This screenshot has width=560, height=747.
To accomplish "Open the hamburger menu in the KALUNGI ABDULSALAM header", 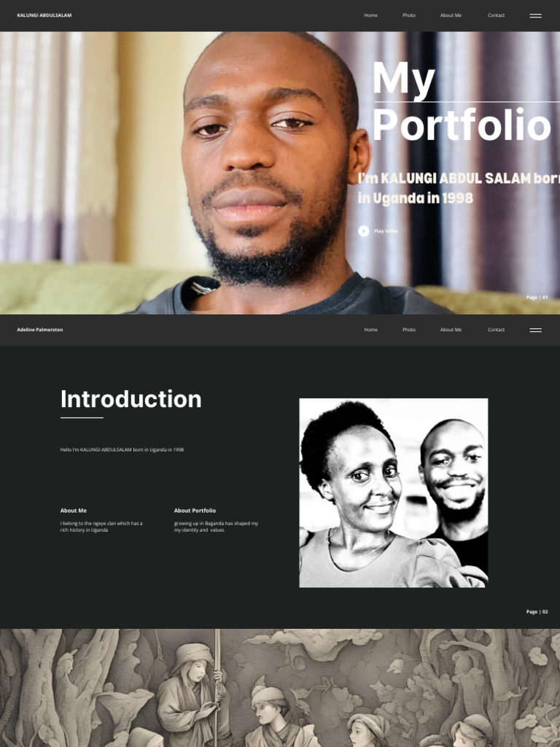I will coord(535,16).
